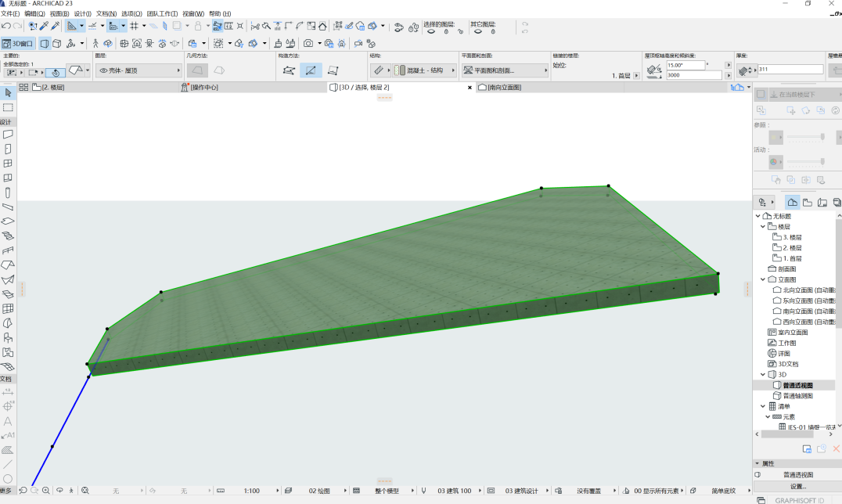Click the walking figure Explore icon
This screenshot has width=842, height=504.
coord(95,44)
